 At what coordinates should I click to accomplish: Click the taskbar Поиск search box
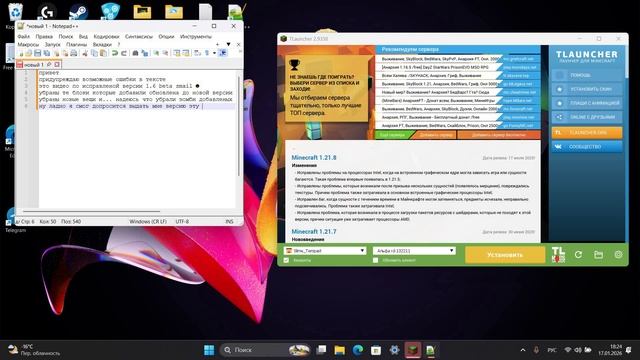point(265,350)
